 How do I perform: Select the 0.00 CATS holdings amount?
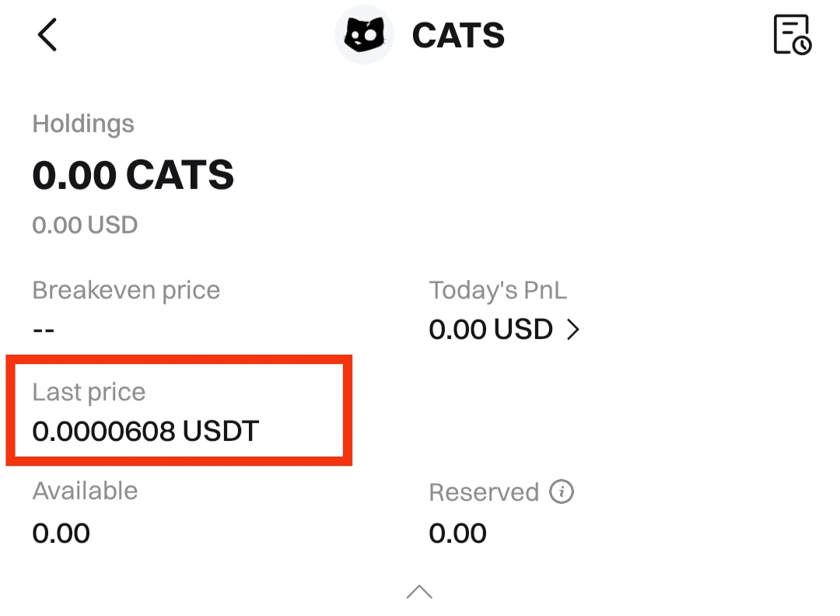pos(133,175)
